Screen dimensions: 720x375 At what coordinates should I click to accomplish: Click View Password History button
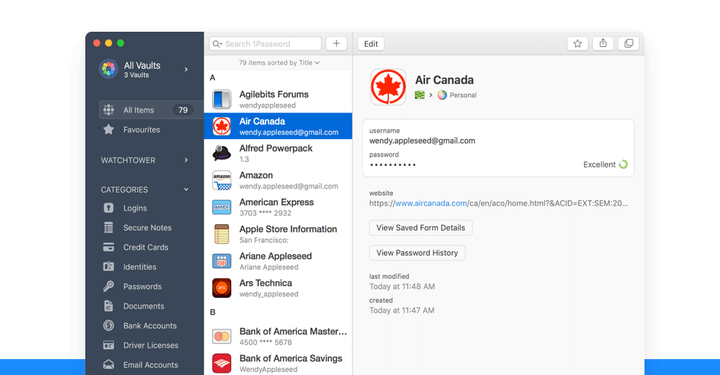click(x=417, y=253)
